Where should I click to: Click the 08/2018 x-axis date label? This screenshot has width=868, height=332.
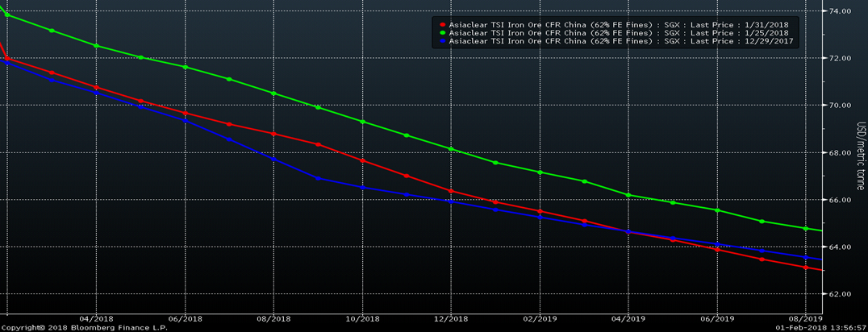273,319
